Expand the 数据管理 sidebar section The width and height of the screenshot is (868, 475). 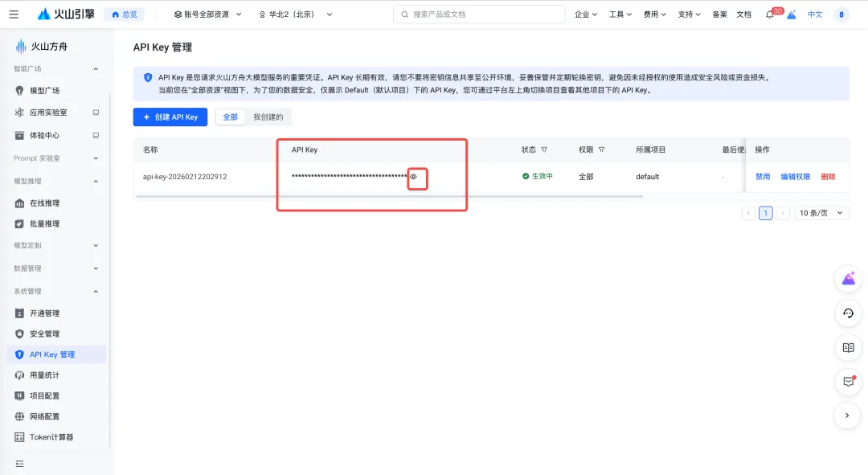coord(96,268)
